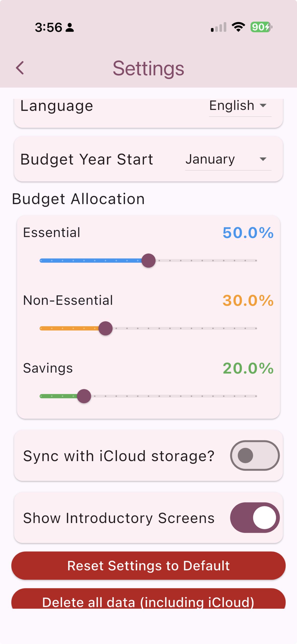Click the 50.0% Essential value
Screen dimensions: 297x644
click(248, 232)
